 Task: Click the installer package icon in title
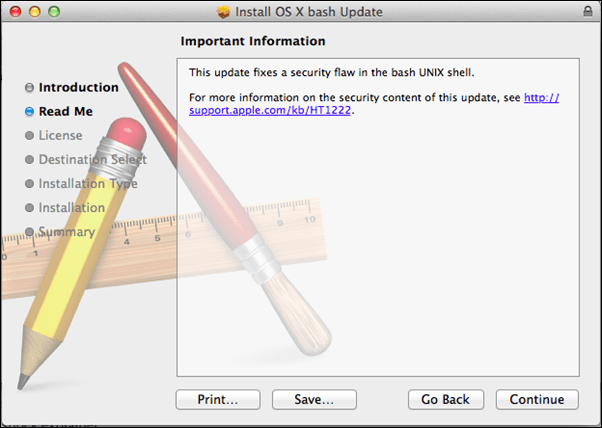click(223, 12)
